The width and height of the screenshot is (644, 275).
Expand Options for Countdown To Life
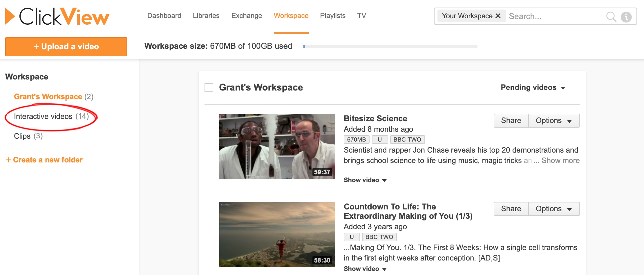pos(553,209)
